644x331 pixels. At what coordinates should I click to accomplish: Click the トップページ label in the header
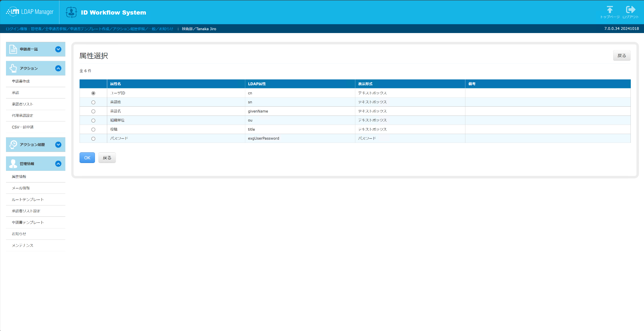click(x=610, y=17)
